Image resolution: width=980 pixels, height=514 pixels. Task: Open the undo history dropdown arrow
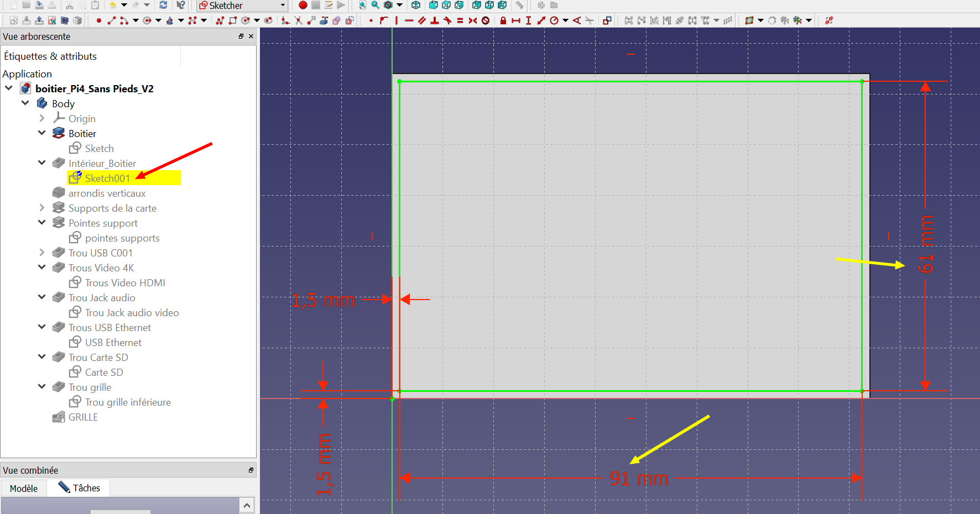[x=124, y=5]
